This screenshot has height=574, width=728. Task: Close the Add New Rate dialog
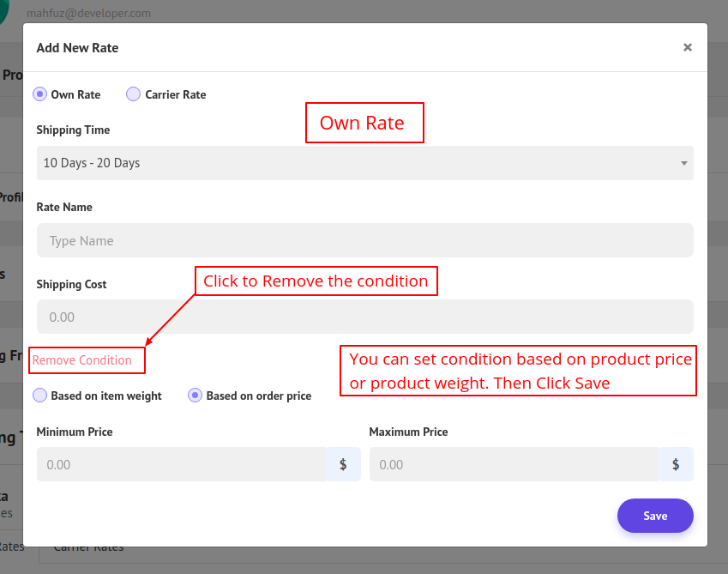[x=687, y=48]
